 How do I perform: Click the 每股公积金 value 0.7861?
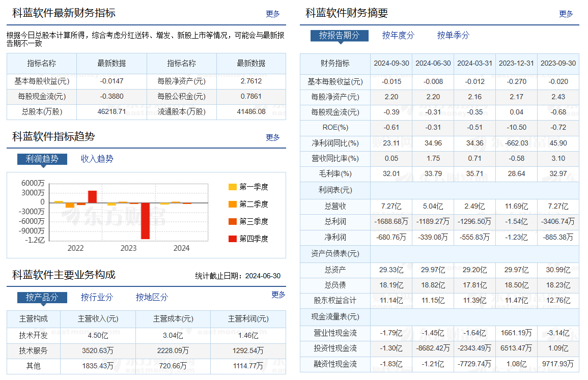point(251,97)
